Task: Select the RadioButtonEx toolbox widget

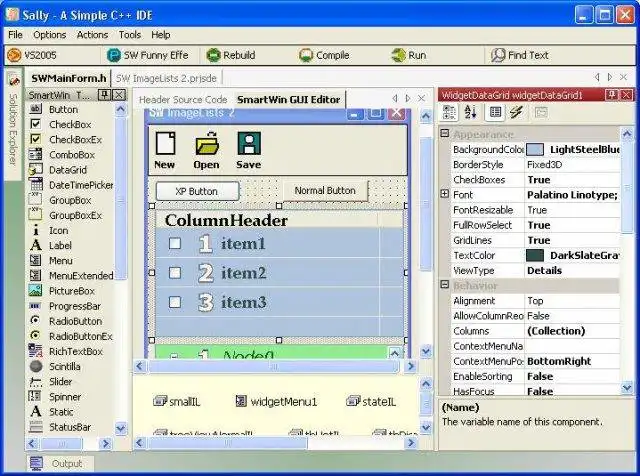Action: click(x=80, y=336)
